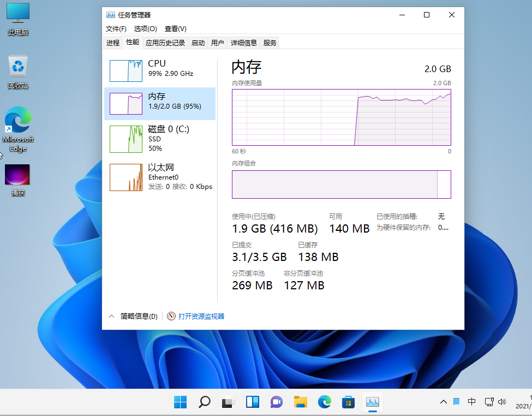Open the 选项(O) menu
532x416 pixels.
(145, 29)
